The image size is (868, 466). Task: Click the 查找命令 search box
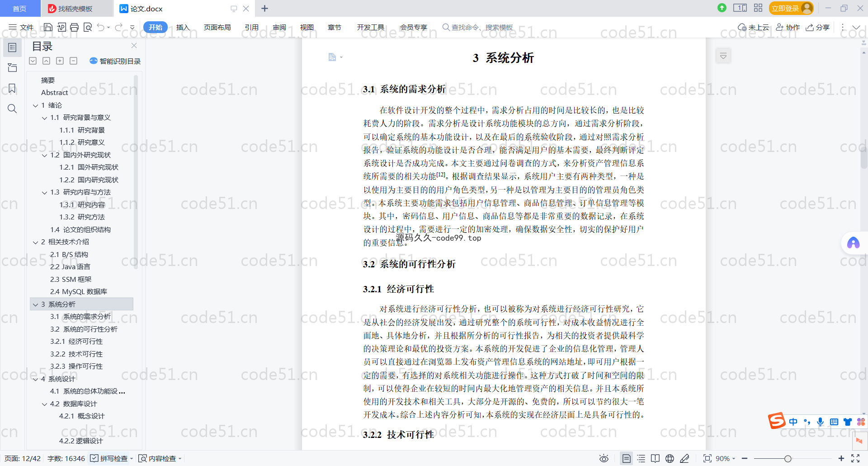478,27
